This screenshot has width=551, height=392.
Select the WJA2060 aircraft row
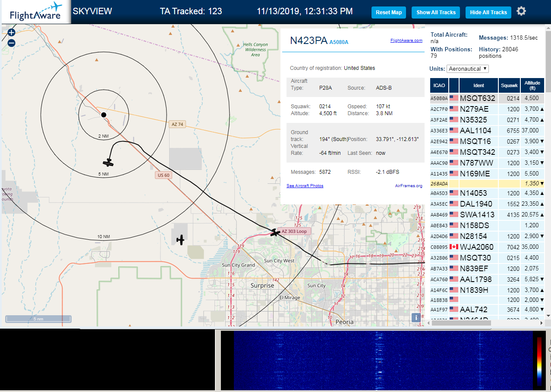(488, 247)
